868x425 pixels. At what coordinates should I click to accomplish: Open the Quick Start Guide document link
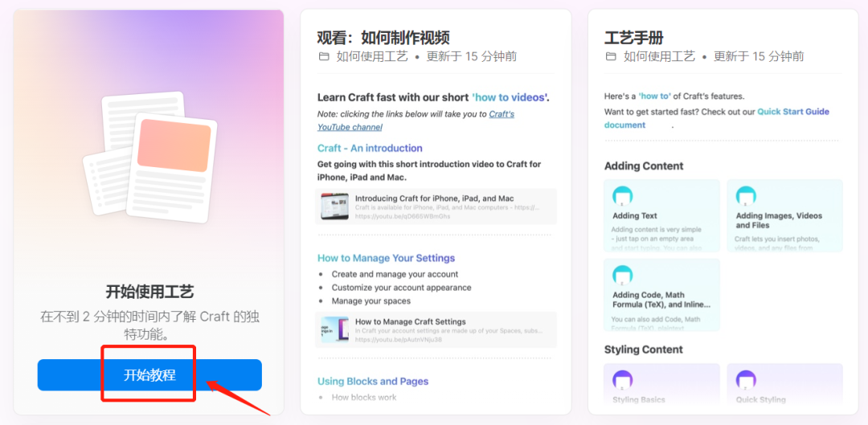[x=717, y=118]
